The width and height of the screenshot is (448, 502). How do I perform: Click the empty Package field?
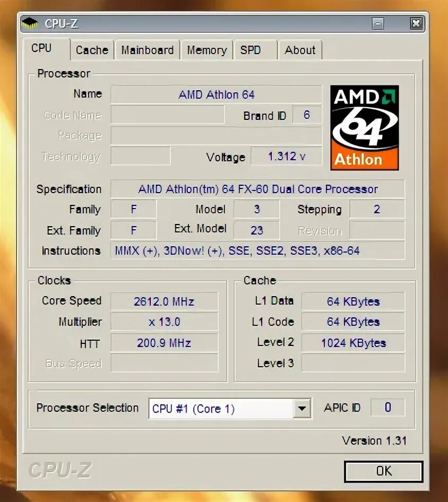coord(216,135)
